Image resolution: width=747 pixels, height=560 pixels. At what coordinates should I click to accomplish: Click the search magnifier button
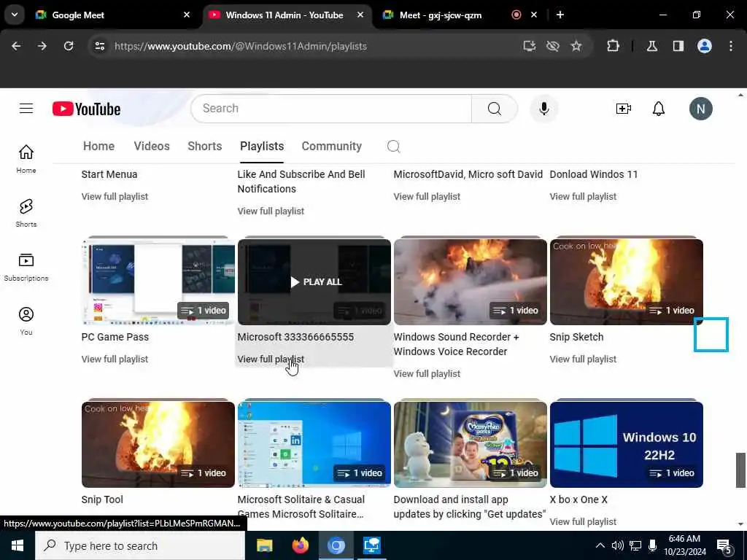[x=494, y=109]
